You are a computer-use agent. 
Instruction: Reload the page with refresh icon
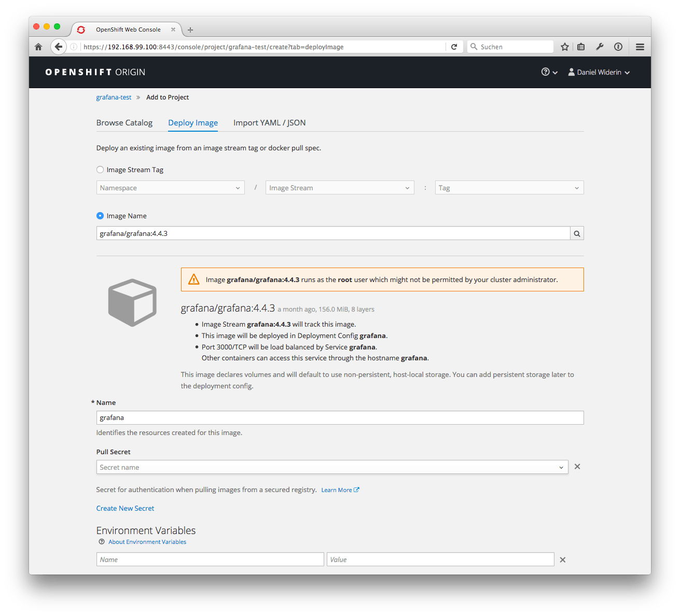(x=454, y=47)
